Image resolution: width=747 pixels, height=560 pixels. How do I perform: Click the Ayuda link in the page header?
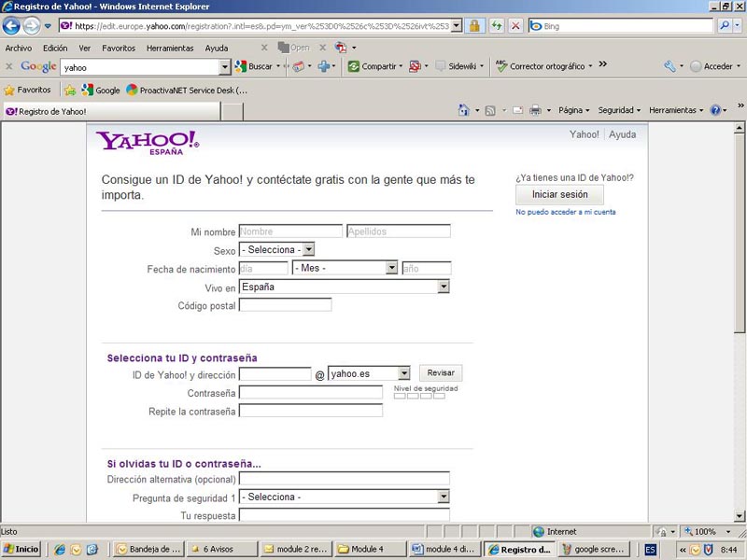(x=622, y=134)
